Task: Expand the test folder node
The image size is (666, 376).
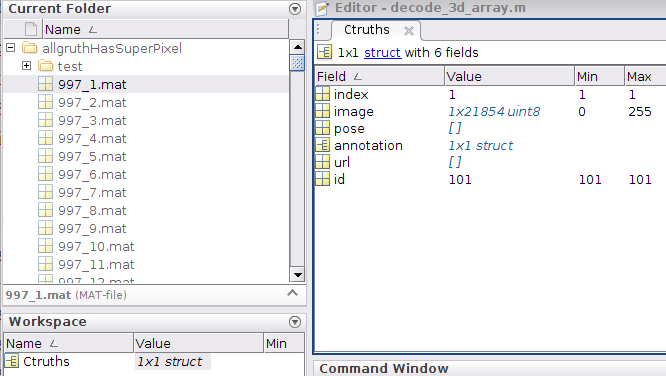Action: (x=26, y=65)
